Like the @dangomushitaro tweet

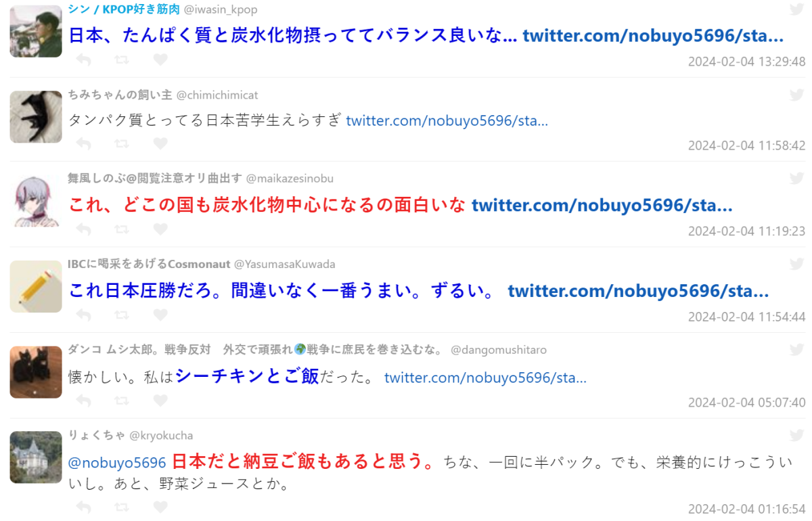(160, 401)
